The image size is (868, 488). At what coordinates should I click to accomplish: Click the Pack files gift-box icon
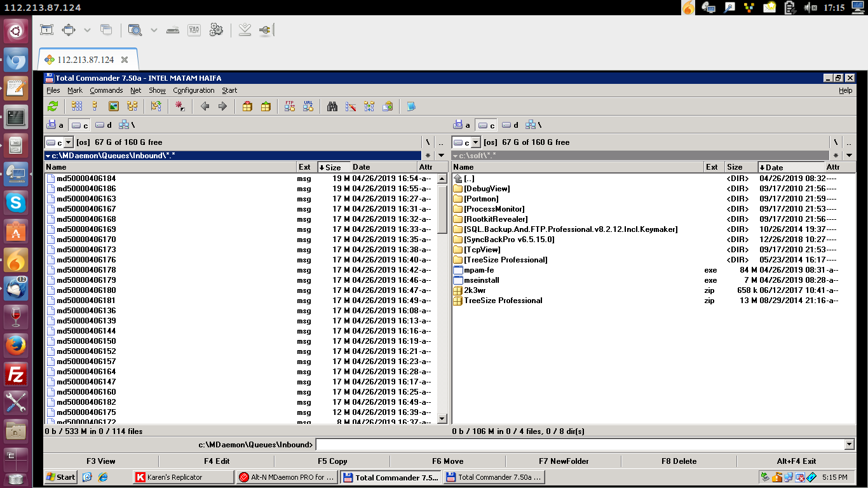pyautogui.click(x=247, y=106)
